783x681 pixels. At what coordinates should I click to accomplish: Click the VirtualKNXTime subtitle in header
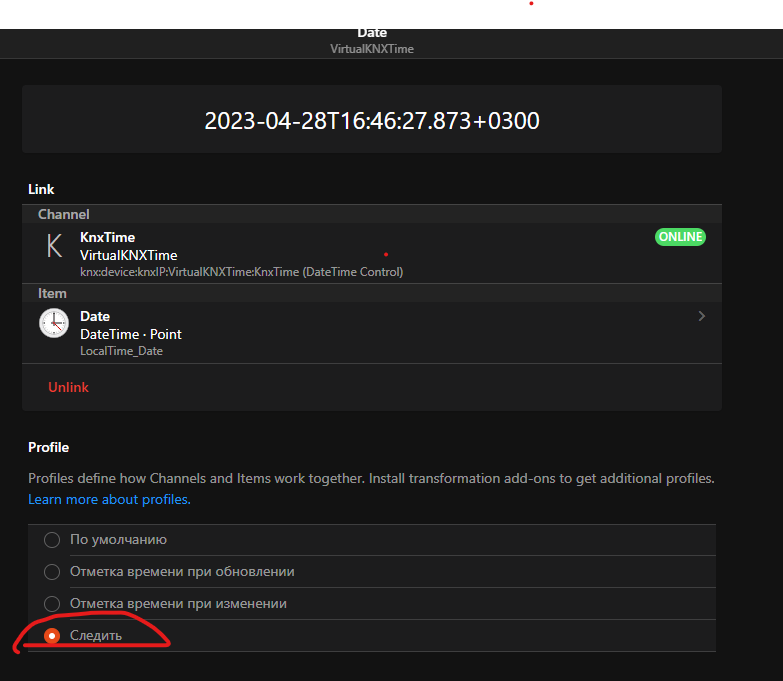372,49
